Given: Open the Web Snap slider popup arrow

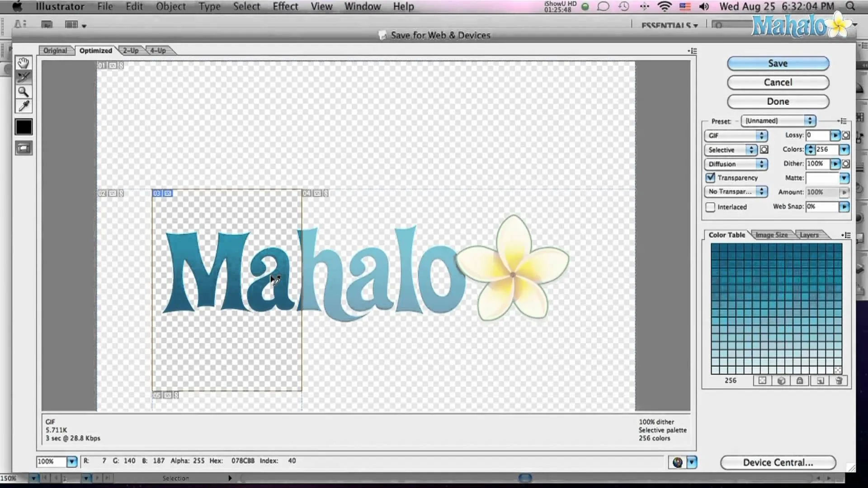Looking at the screenshot, I should point(844,206).
